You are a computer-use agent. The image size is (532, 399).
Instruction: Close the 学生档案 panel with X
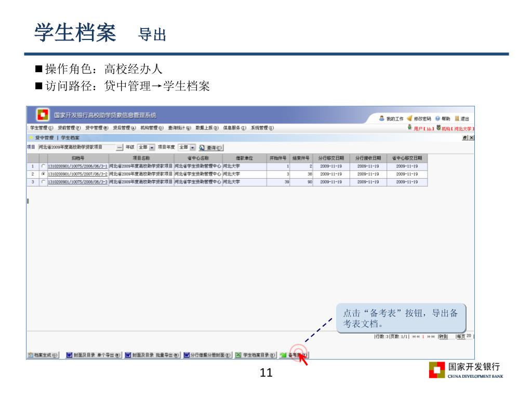tap(471, 138)
